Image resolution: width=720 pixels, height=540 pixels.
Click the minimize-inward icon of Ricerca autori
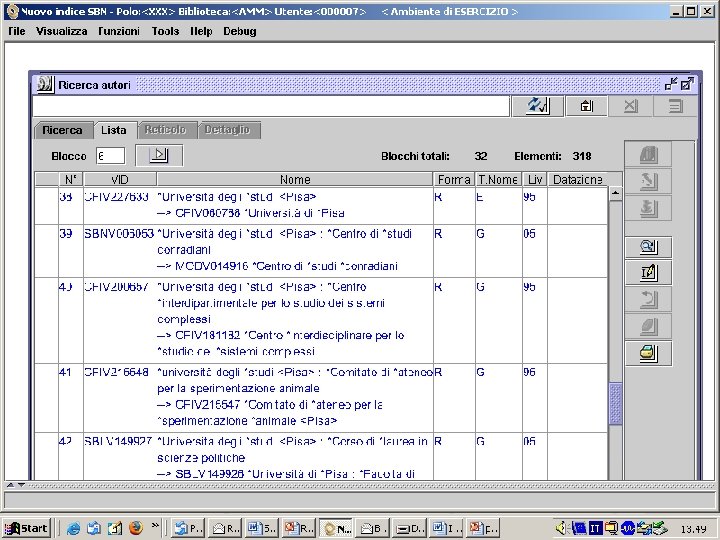pos(671,84)
